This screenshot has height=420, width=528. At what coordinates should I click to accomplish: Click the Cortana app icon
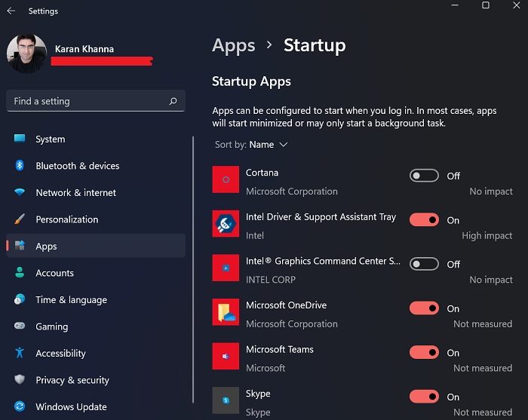tap(226, 179)
